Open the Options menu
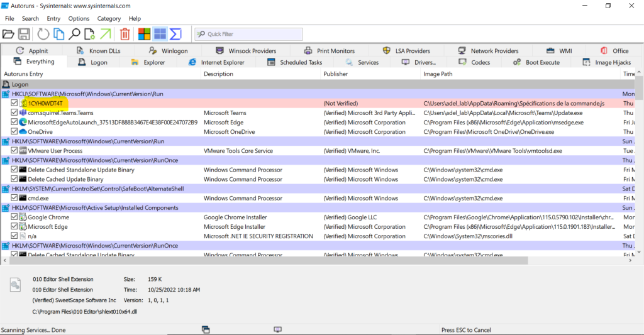The width and height of the screenshot is (644, 335). tap(79, 18)
